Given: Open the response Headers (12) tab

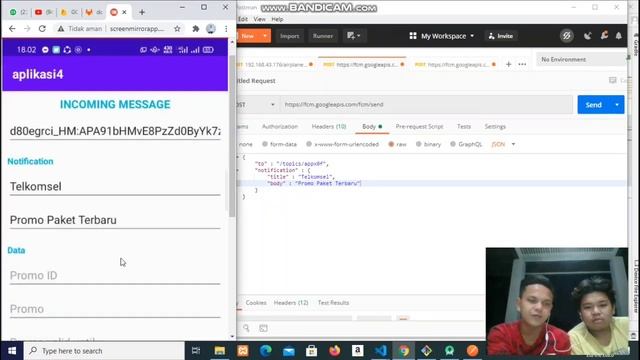Looking at the screenshot, I should click(291, 303).
